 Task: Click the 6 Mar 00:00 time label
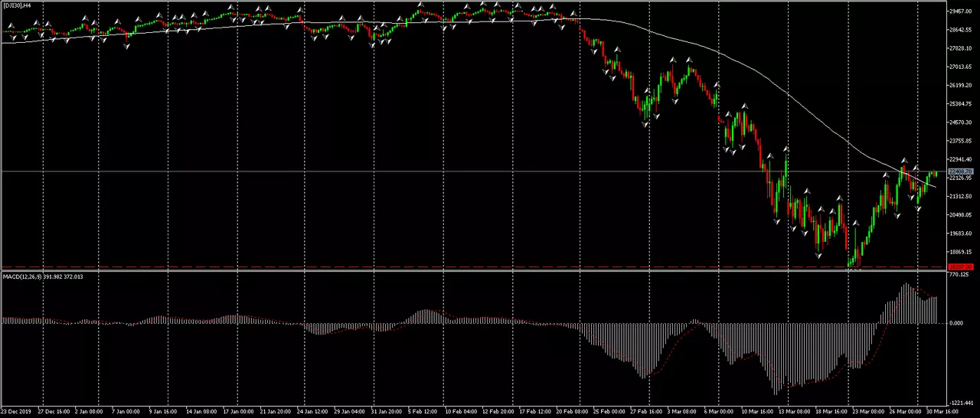(717, 412)
